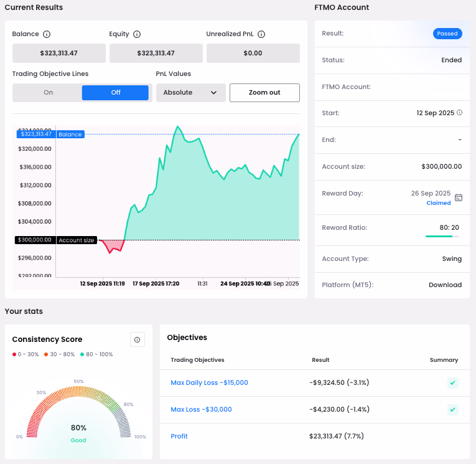Check the Max Daily Loss summary checkmark
Viewport: 476px width, 464px height.
click(452, 383)
